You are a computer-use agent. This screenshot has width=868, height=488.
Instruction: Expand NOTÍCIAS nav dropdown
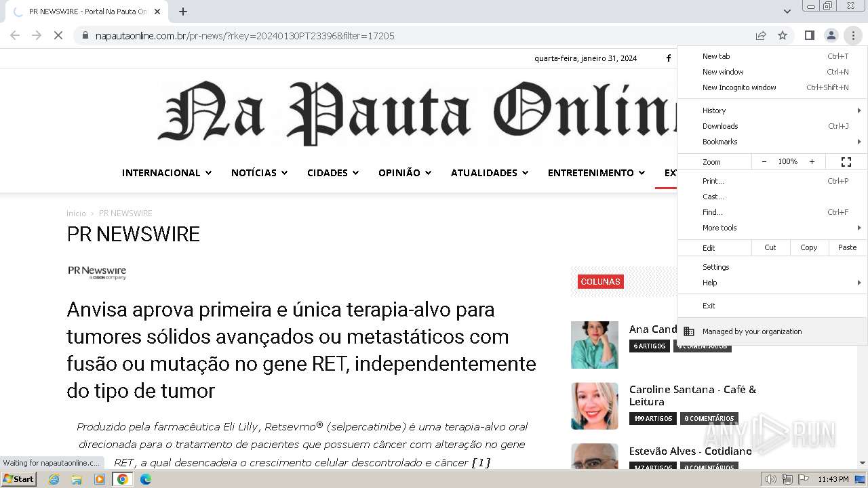(x=260, y=173)
